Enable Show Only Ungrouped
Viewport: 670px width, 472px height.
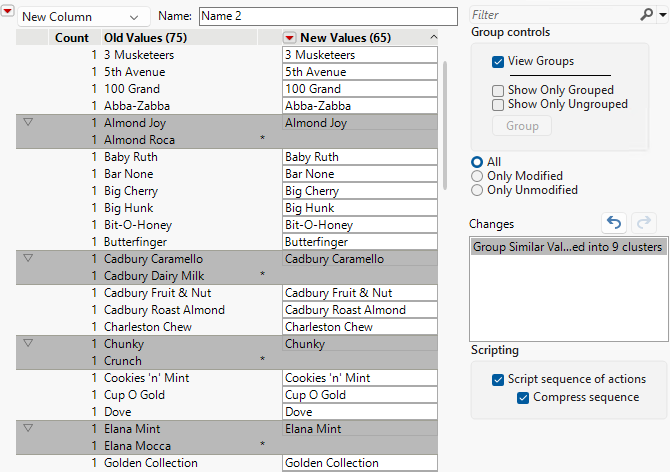(x=498, y=105)
